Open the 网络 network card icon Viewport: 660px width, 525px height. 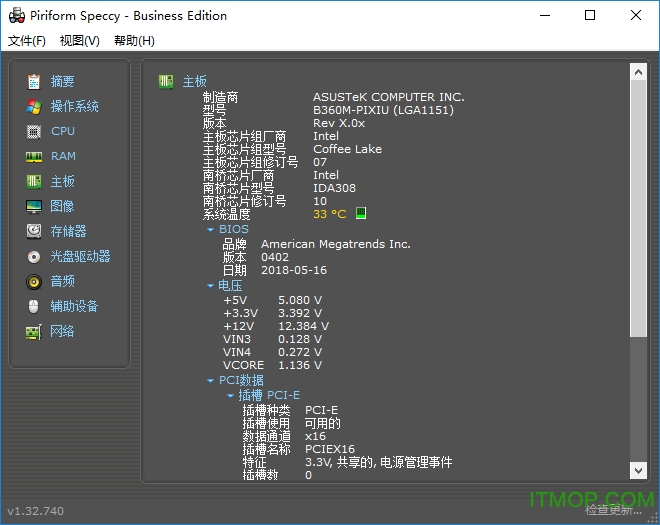pyautogui.click(x=34, y=332)
